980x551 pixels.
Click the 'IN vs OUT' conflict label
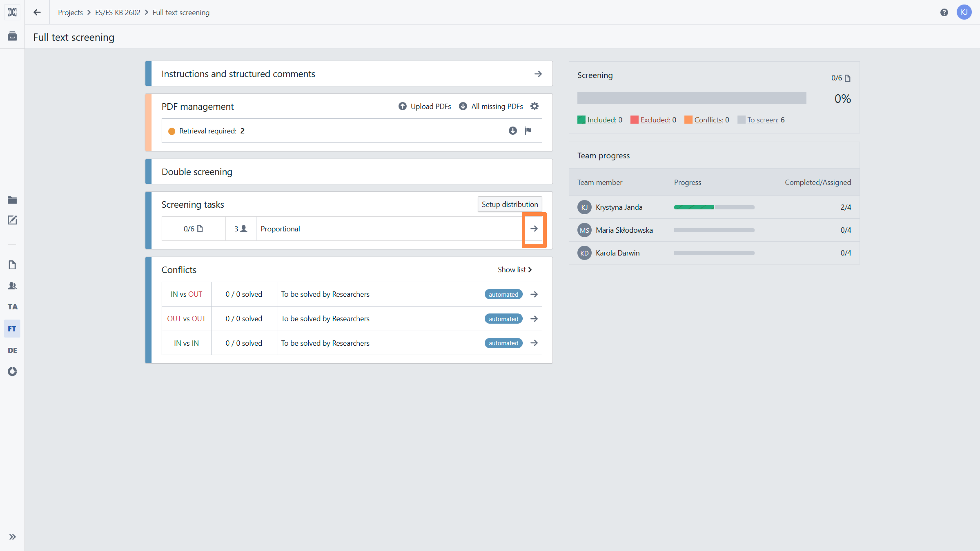186,294
